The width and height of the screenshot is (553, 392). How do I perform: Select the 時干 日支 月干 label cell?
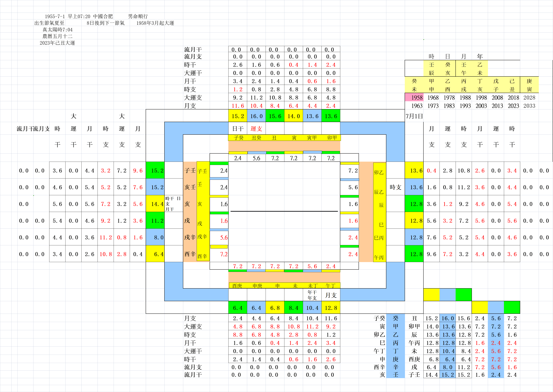(x=173, y=204)
